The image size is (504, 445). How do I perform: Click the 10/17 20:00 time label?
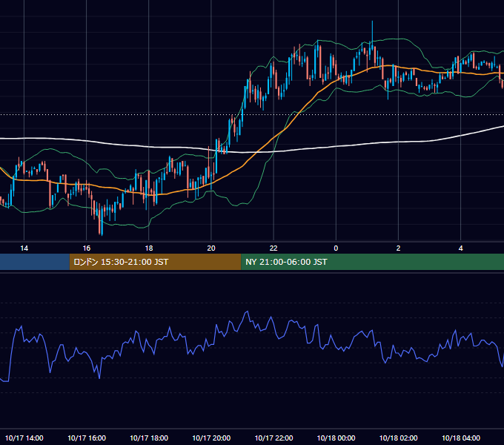[211, 438]
